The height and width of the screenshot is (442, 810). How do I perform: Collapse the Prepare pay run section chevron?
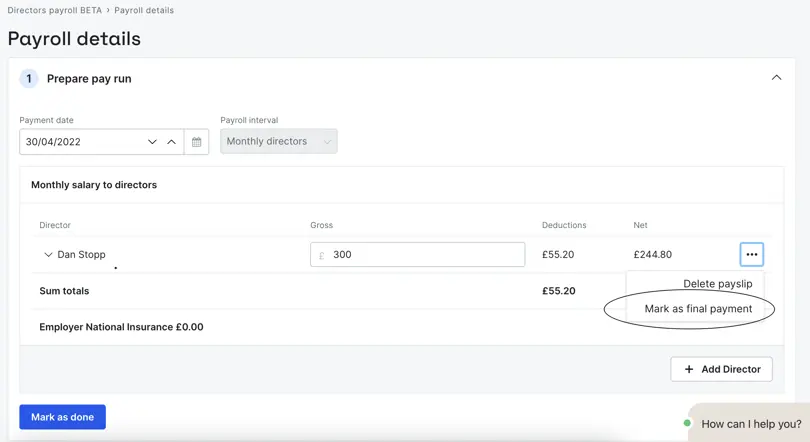point(776,77)
